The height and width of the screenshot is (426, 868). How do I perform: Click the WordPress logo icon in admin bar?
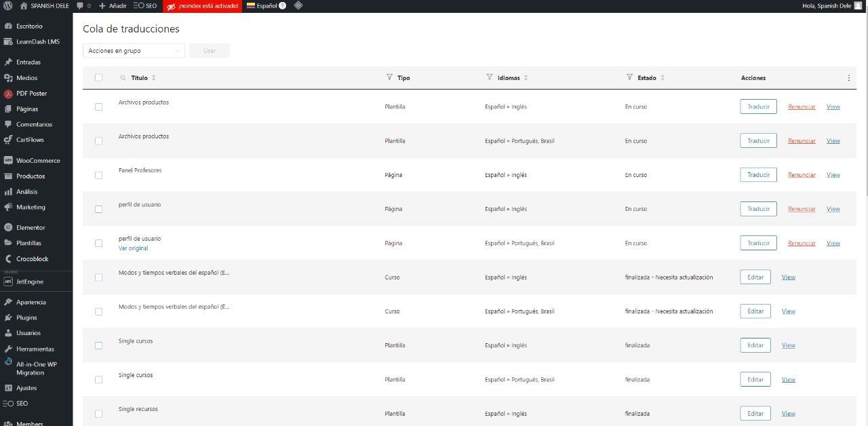point(8,5)
